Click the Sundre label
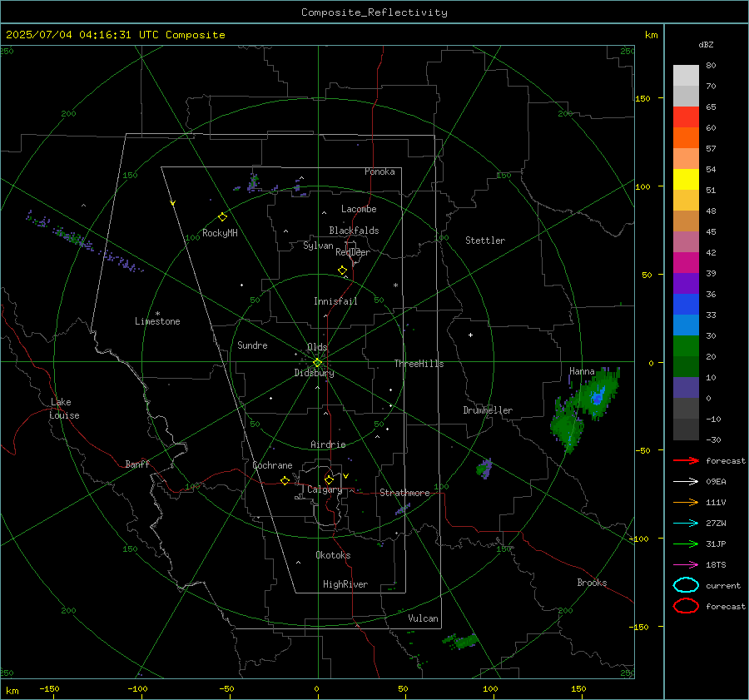Image resolution: width=749 pixels, height=700 pixels. click(x=252, y=345)
